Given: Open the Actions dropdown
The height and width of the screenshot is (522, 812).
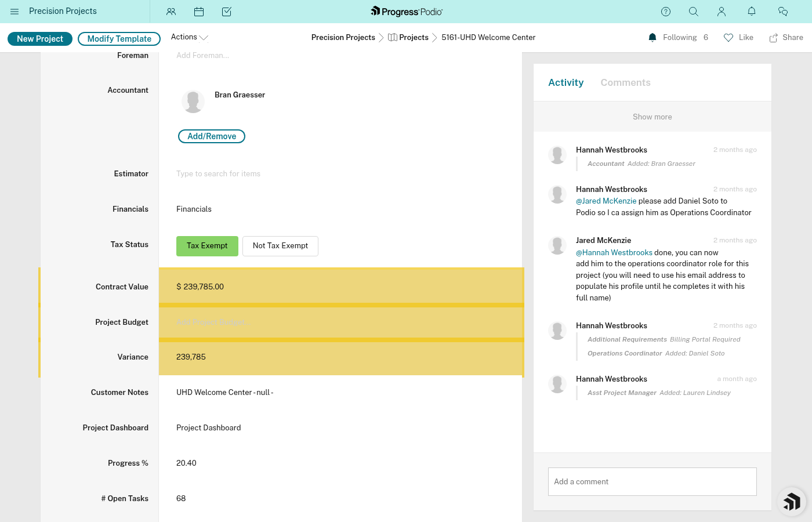Looking at the screenshot, I should pos(188,37).
